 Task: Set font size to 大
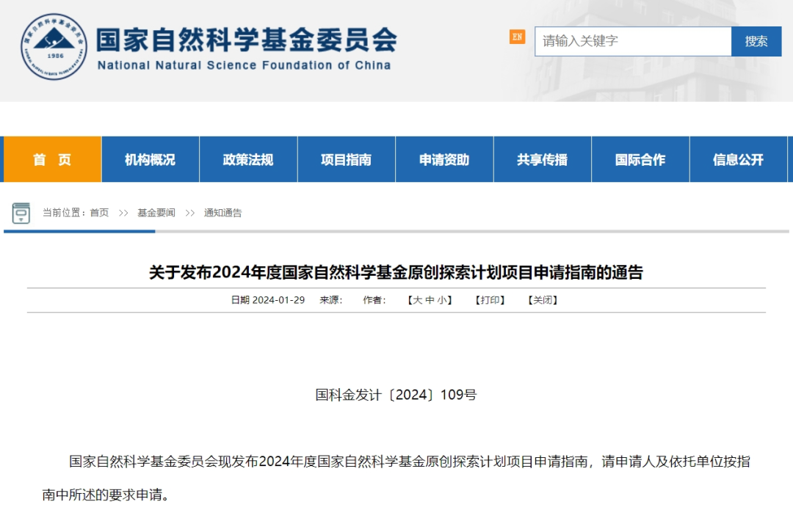coord(418,300)
